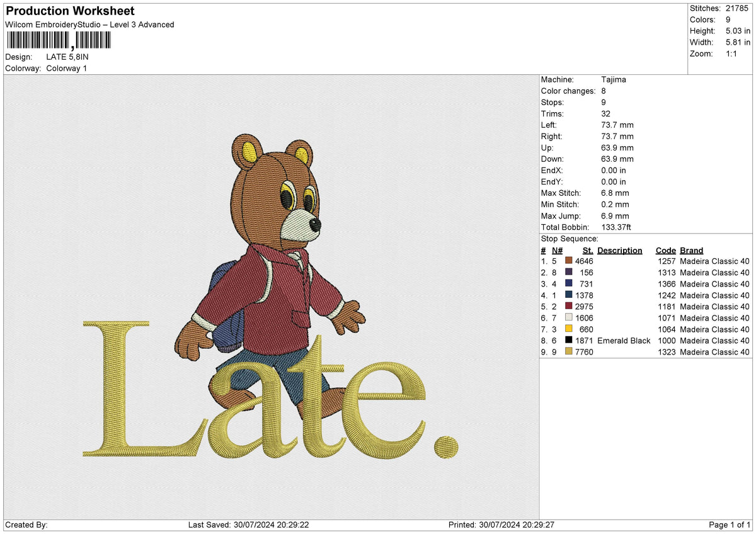The height and width of the screenshot is (534, 756).
Task: Click the Trims value 32
Action: click(607, 113)
